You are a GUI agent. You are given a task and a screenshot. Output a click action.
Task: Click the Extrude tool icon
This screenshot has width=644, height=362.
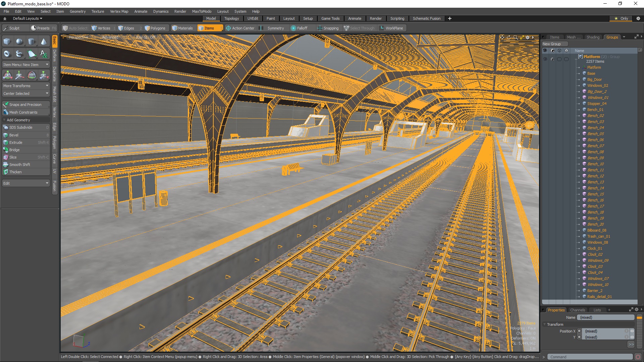(6, 142)
